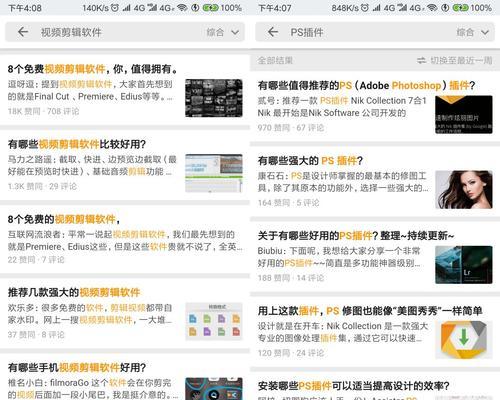This screenshot has width=500, height=400.
Task: Open 综合 sort dropdown in PS插件 search
Action: click(473, 32)
